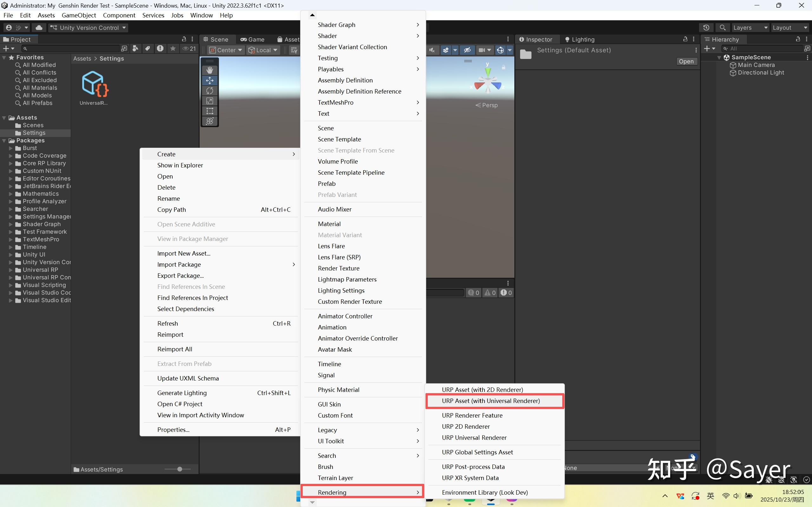Collapse the Packages folder tree
This screenshot has height=507, width=812.
click(x=4, y=140)
